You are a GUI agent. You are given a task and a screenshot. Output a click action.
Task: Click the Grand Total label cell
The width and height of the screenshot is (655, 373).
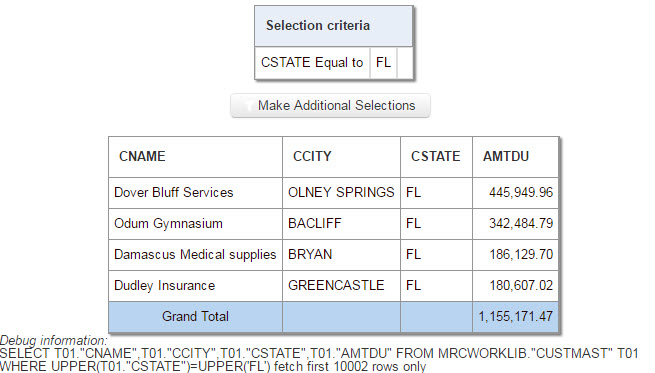coord(195,317)
